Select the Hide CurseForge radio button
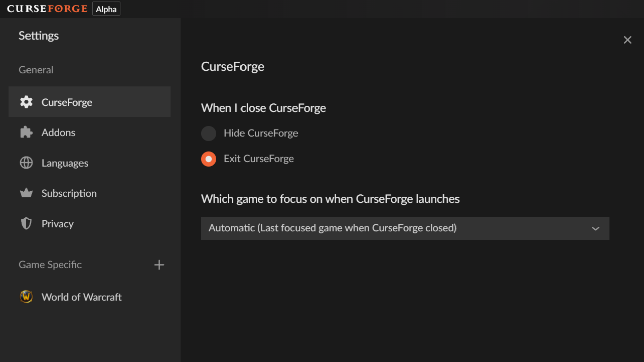The height and width of the screenshot is (362, 644). pyautogui.click(x=208, y=133)
